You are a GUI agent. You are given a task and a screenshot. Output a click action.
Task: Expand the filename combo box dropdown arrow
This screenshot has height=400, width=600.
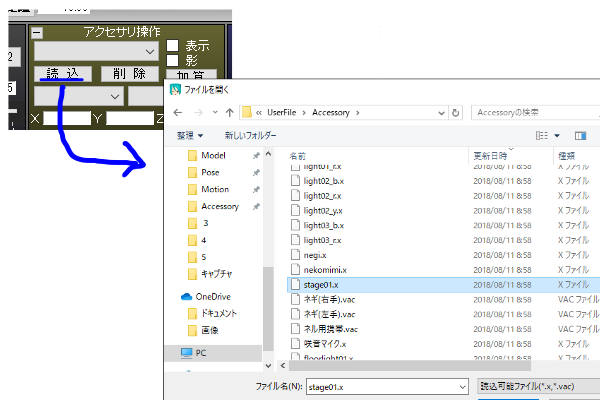point(463,387)
